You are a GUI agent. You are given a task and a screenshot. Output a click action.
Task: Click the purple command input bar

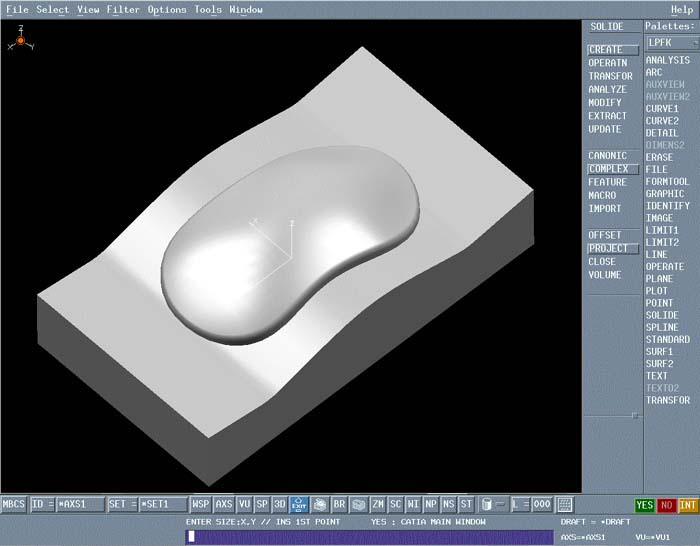click(369, 537)
